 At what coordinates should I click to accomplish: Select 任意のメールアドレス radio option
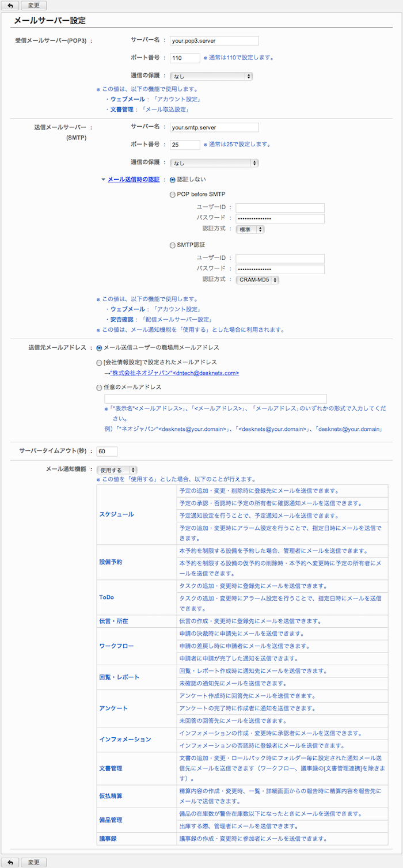pos(100,387)
